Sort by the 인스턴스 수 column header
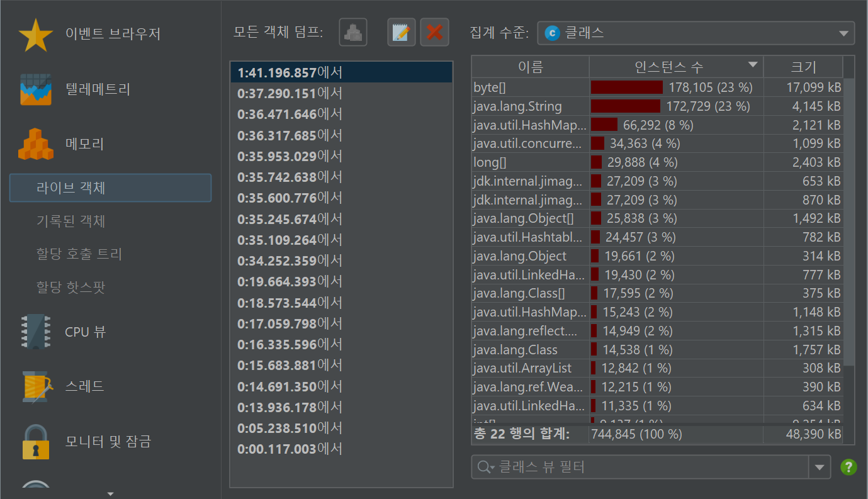868x499 pixels. [x=676, y=67]
